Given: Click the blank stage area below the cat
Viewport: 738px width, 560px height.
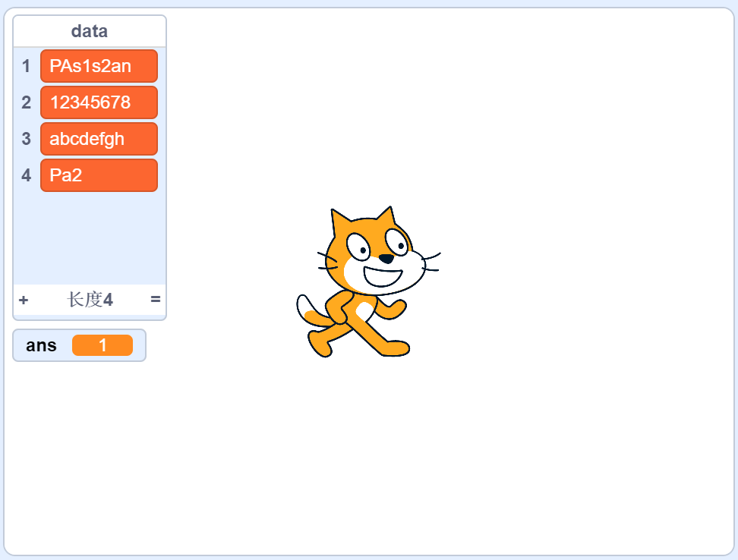Looking at the screenshot, I should (x=380, y=455).
